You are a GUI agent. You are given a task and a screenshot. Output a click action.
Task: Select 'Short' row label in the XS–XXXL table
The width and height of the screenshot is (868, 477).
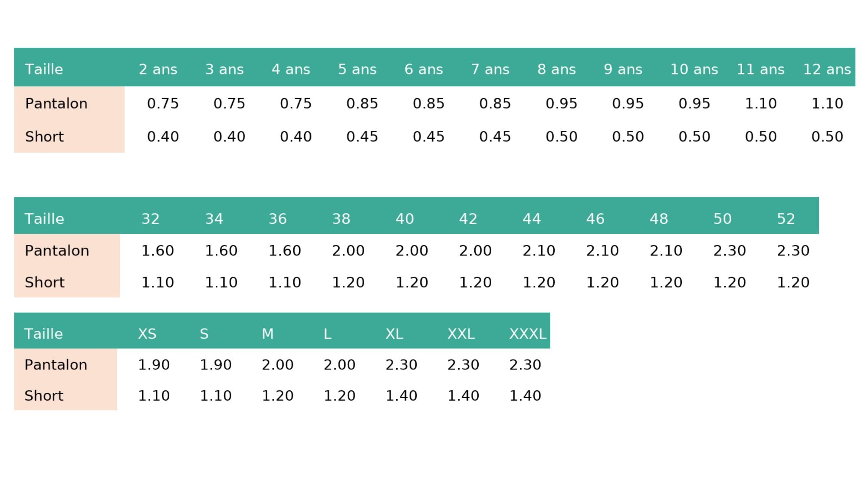point(44,396)
